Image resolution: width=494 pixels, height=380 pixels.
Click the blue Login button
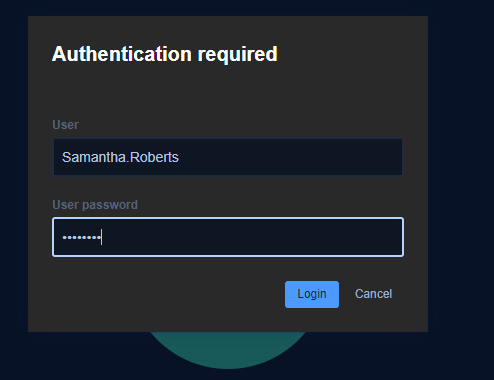[x=312, y=294]
